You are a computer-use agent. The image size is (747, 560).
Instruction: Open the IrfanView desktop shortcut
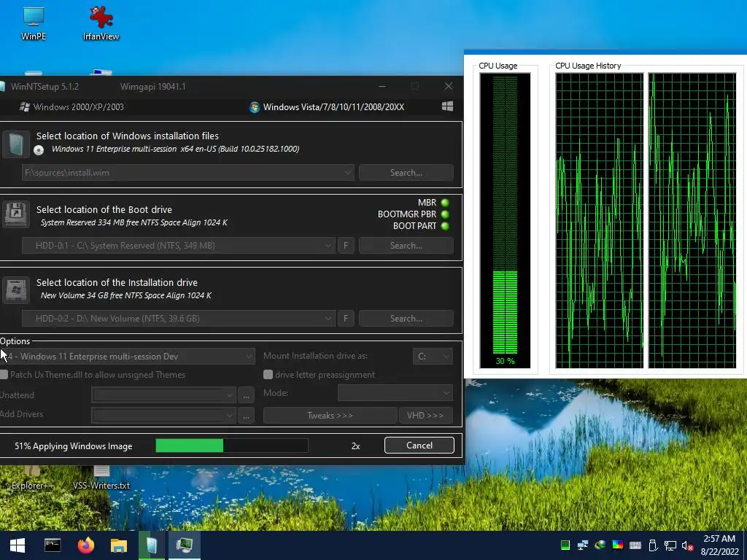click(101, 23)
